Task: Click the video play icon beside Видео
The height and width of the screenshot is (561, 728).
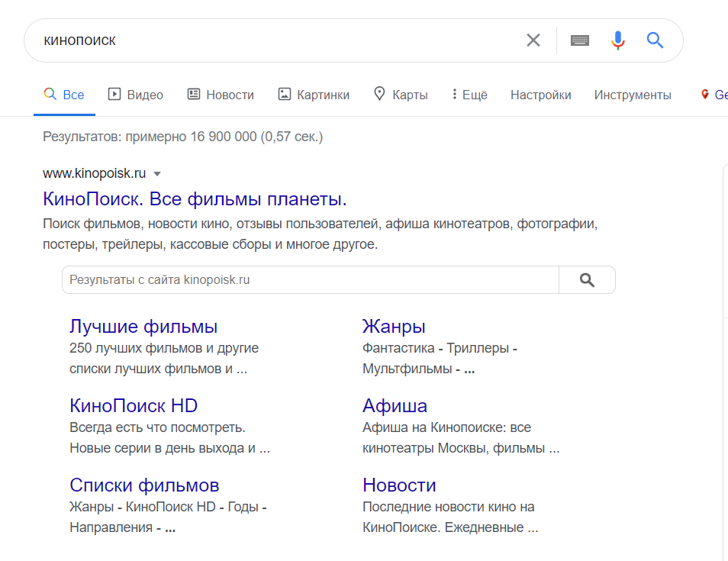Action: coord(114,95)
